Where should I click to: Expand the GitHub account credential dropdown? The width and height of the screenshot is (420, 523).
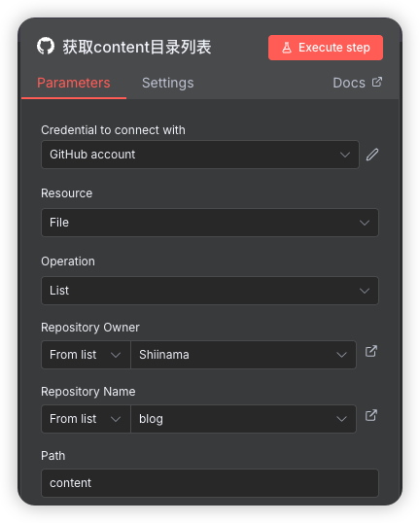[x=200, y=155]
